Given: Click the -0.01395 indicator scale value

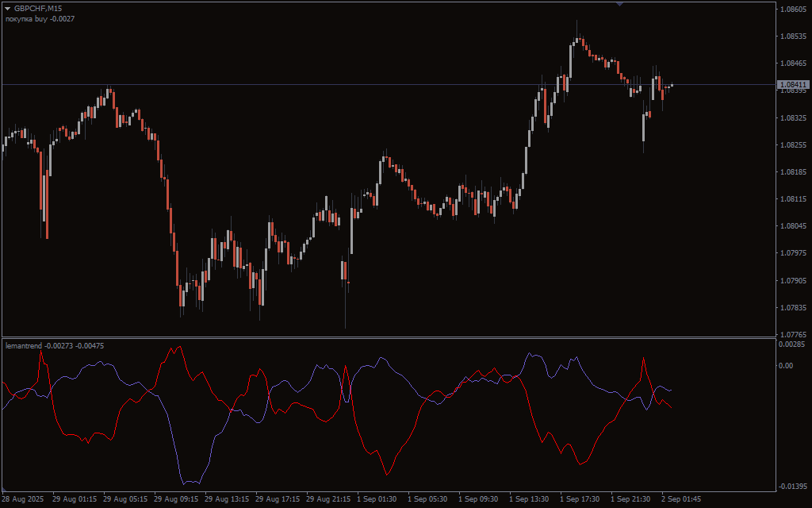Looking at the screenshot, I should tap(791, 486).
